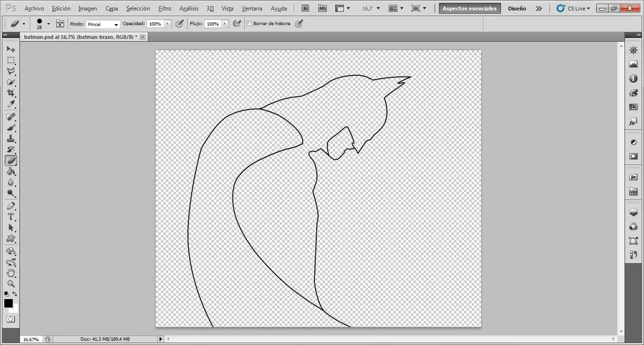Open the Flujo slider arrow

[225, 24]
